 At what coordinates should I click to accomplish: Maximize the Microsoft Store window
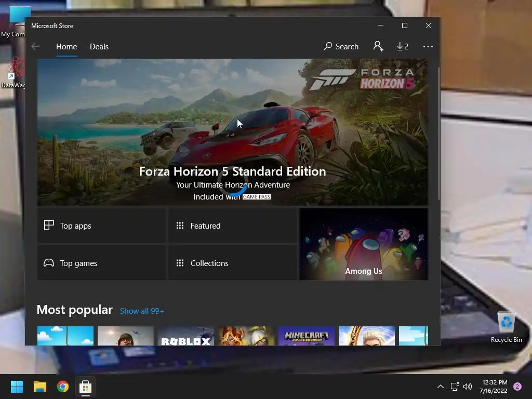tap(404, 25)
